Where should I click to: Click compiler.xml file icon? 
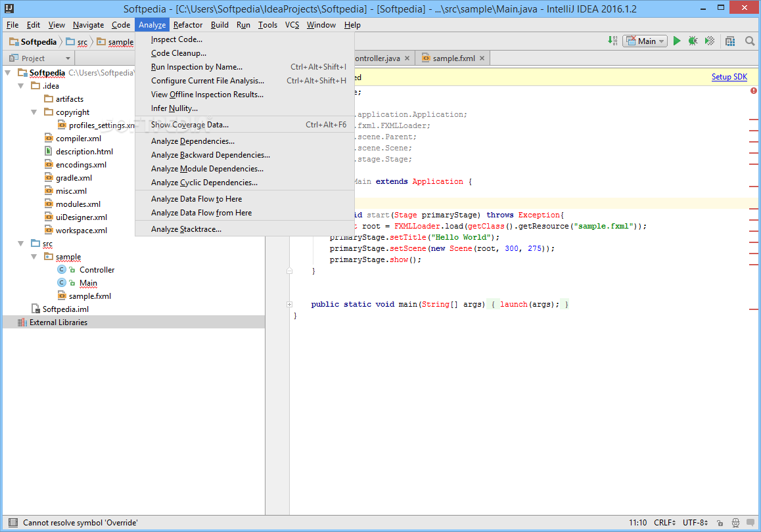(x=49, y=138)
